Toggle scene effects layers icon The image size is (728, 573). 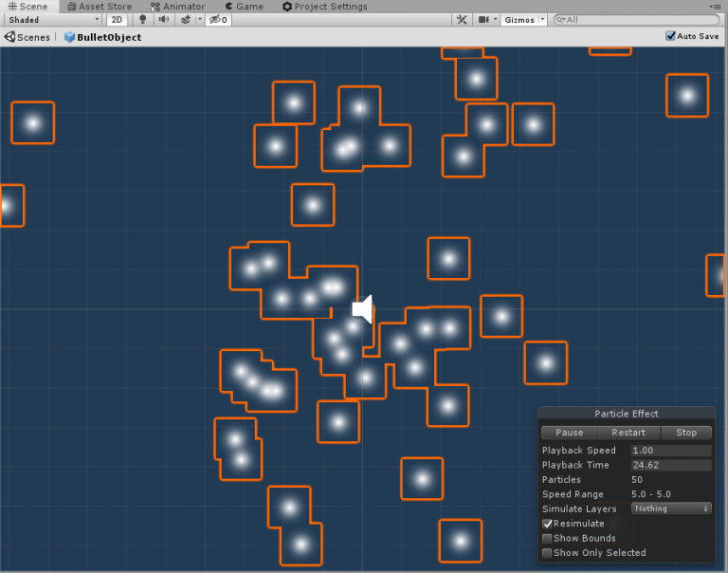(186, 20)
